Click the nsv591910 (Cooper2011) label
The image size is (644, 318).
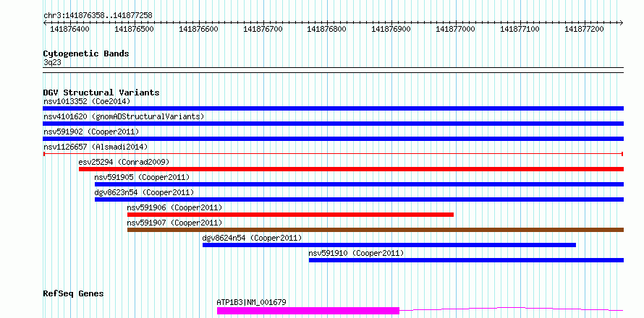[356, 253]
